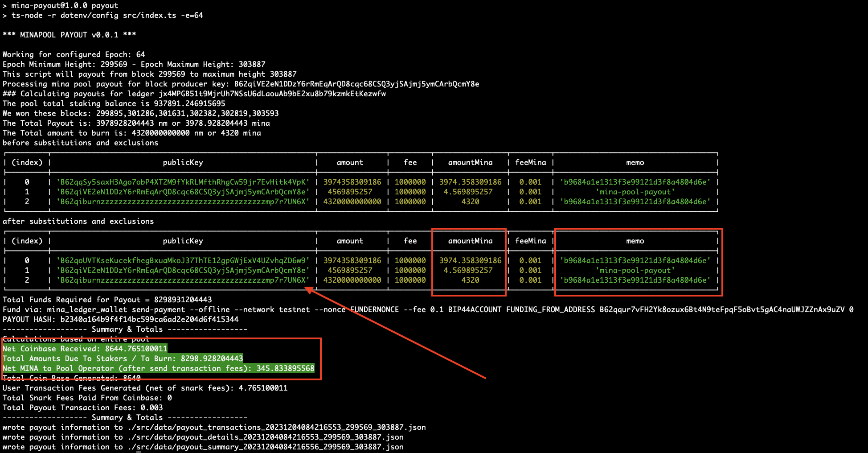Click the 'User Transaction Fees Generated' line
Image resolution: width=868 pixels, height=453 pixels.
[145, 388]
